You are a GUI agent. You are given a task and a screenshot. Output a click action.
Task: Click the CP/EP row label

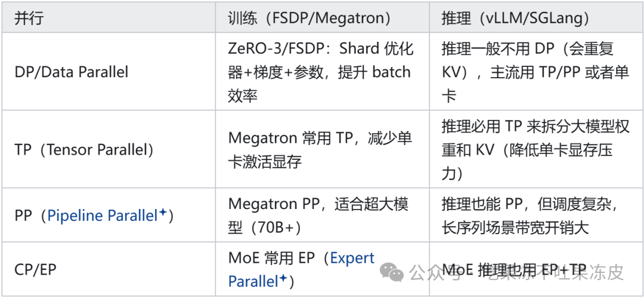coord(35,269)
